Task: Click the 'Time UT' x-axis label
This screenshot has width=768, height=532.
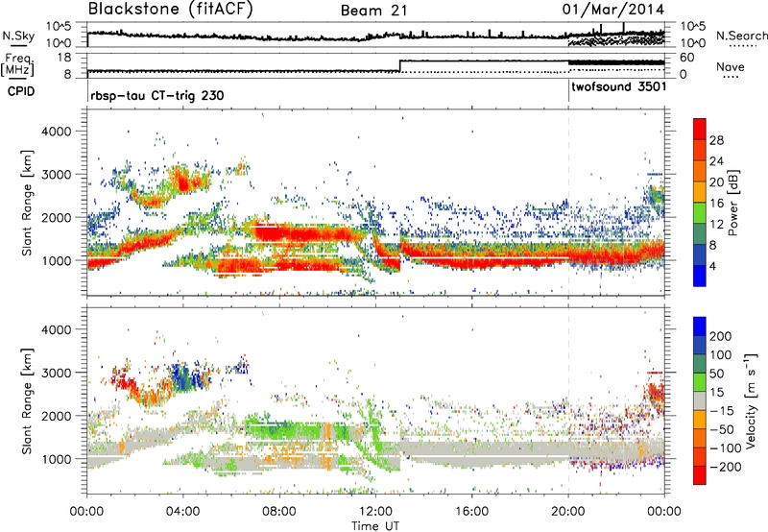Action: coord(375,525)
